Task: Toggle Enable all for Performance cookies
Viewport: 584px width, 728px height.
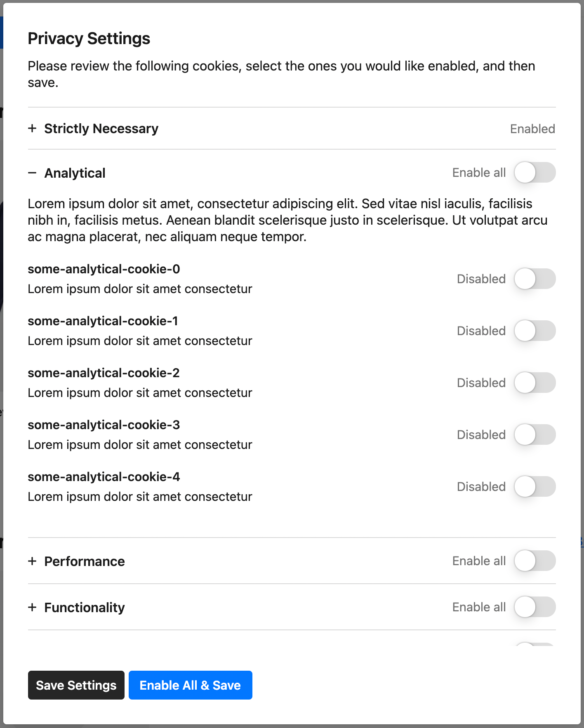Action: pyautogui.click(x=535, y=561)
